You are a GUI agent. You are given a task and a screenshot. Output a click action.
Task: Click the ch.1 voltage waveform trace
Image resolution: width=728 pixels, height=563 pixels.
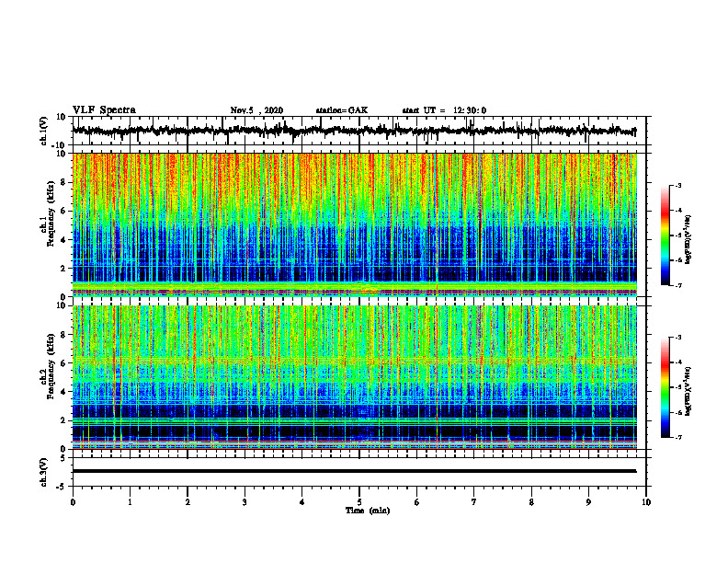point(354,131)
